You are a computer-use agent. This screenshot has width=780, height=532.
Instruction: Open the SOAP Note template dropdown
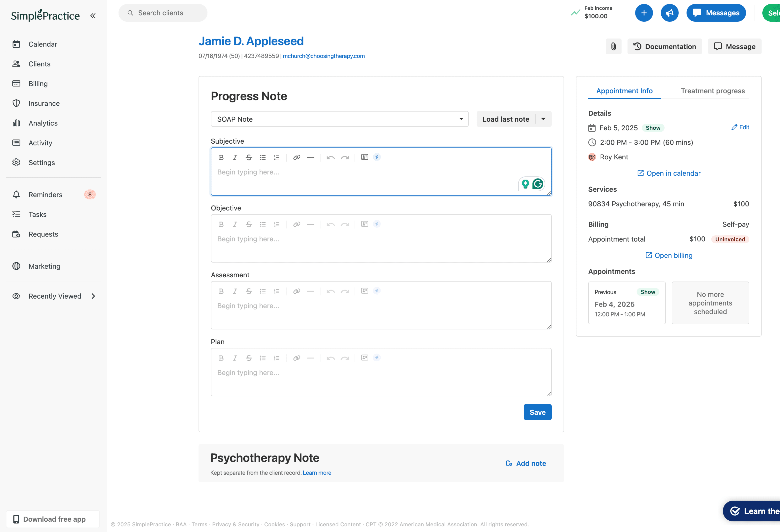click(339, 119)
